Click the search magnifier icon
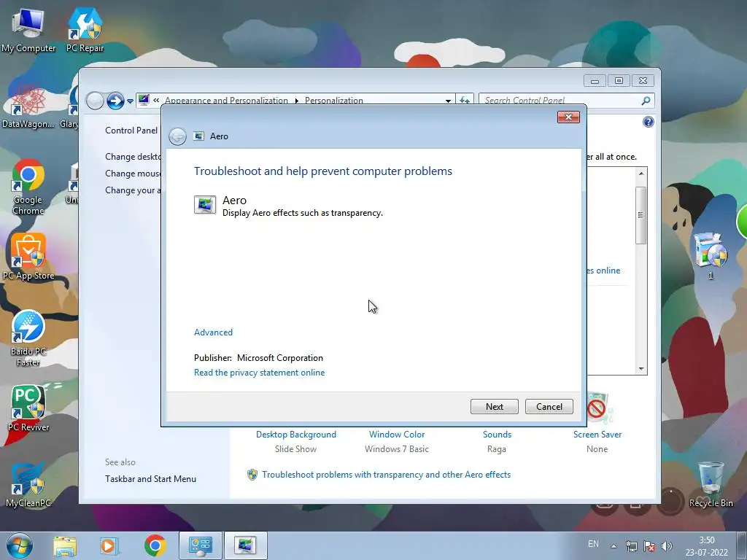This screenshot has width=747, height=560. pos(646,101)
